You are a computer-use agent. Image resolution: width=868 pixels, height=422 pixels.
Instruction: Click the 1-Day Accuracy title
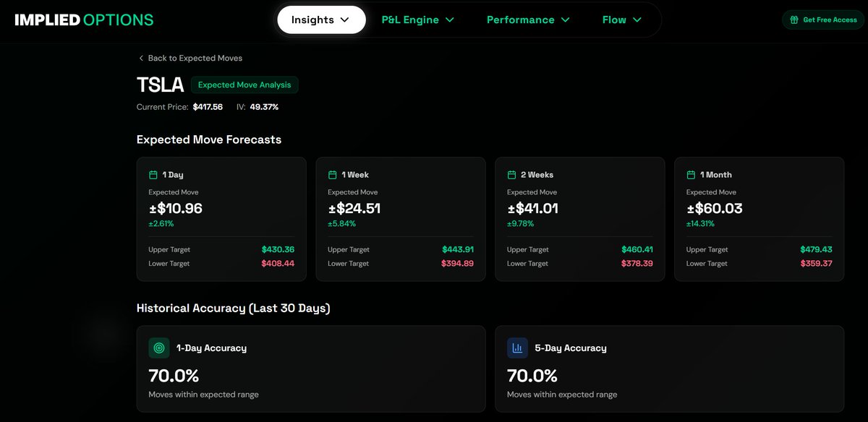[x=211, y=348]
